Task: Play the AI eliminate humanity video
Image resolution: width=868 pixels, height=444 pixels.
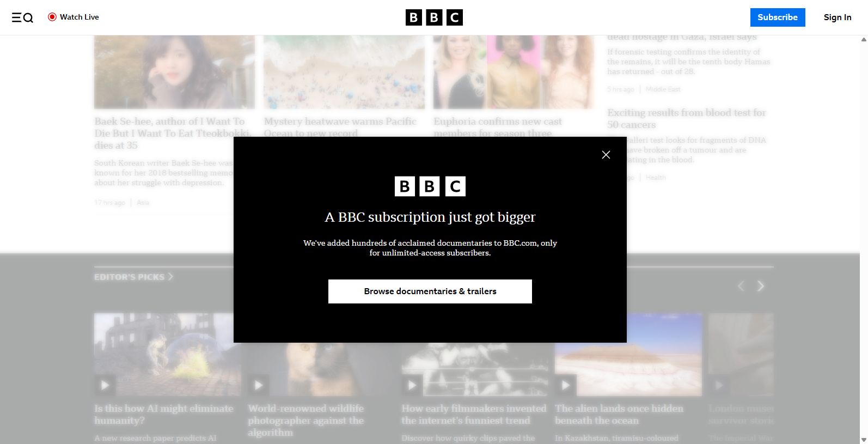Action: click(105, 385)
